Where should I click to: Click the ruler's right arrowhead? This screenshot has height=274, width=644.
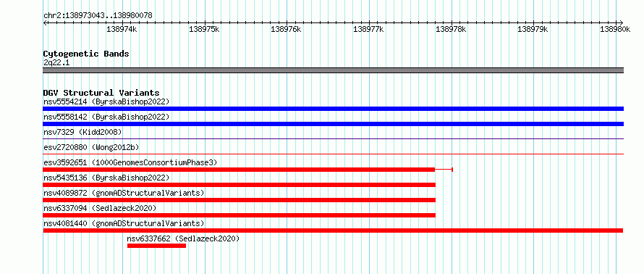tap(622, 22)
